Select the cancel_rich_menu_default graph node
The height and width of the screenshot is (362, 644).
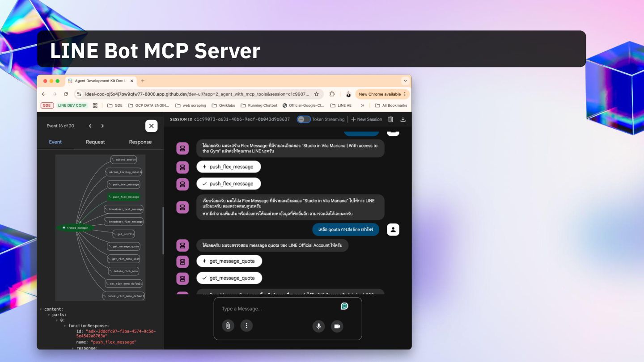tap(124, 296)
